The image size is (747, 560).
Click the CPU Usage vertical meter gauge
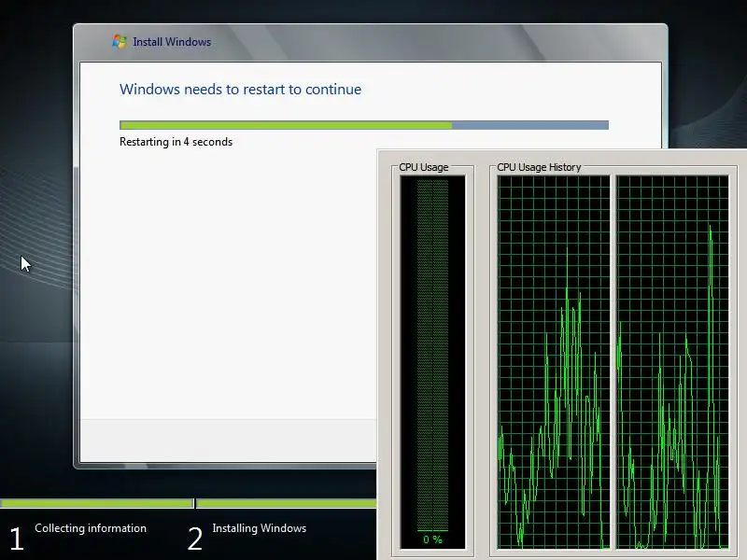tap(432, 362)
